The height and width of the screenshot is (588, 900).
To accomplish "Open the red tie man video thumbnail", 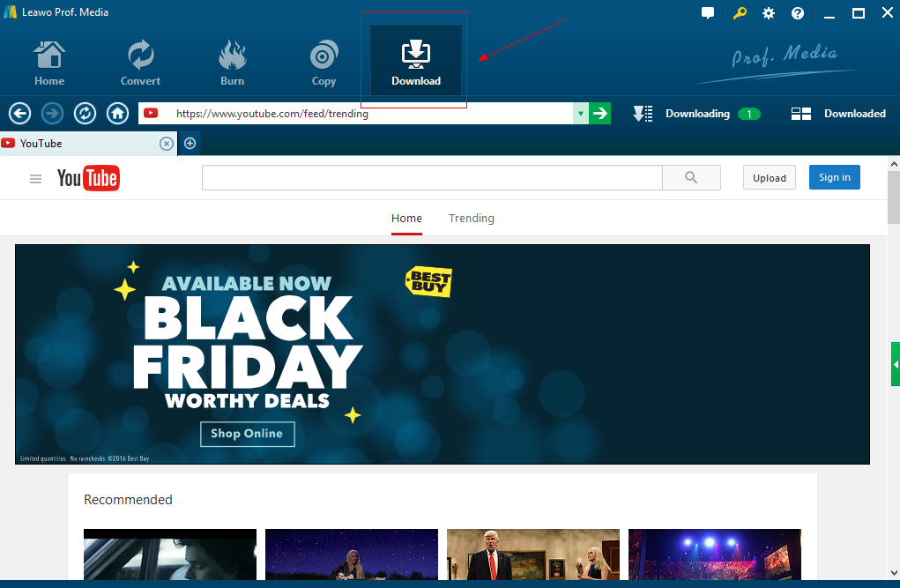I will (x=533, y=555).
